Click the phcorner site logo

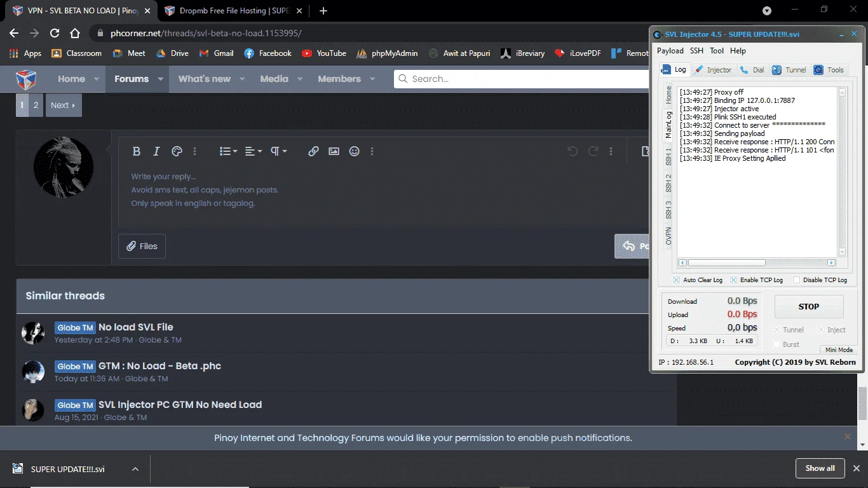[x=26, y=79]
